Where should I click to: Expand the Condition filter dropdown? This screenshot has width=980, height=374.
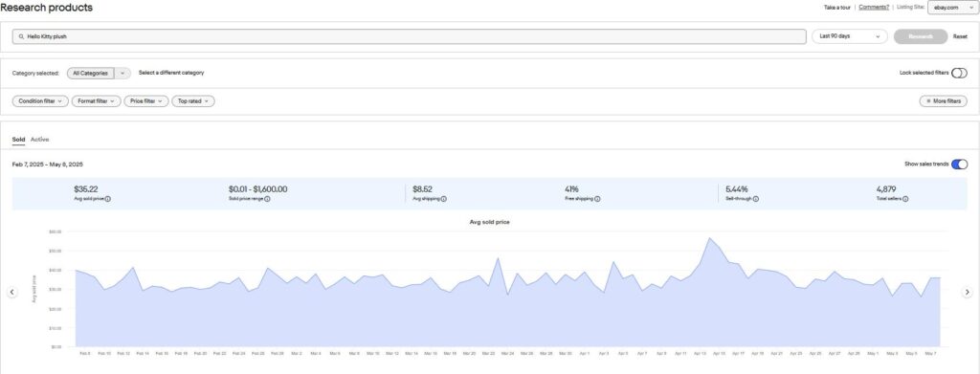point(40,101)
